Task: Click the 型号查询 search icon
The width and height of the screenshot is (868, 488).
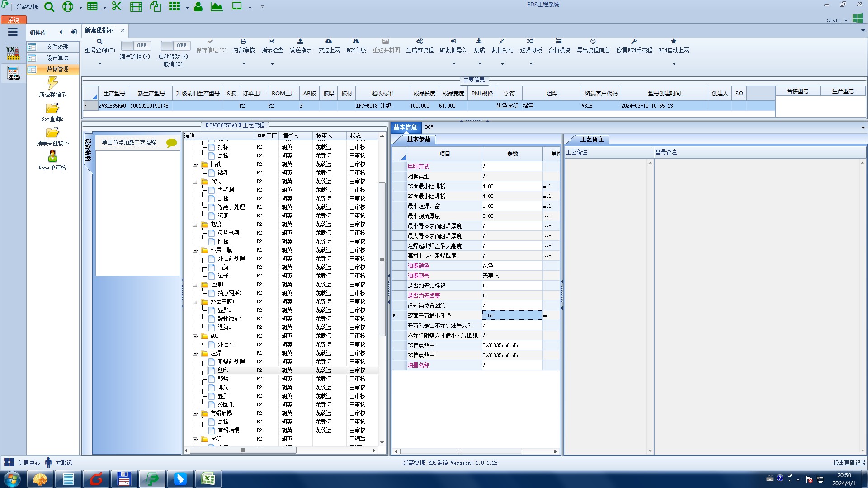Action: (99, 42)
